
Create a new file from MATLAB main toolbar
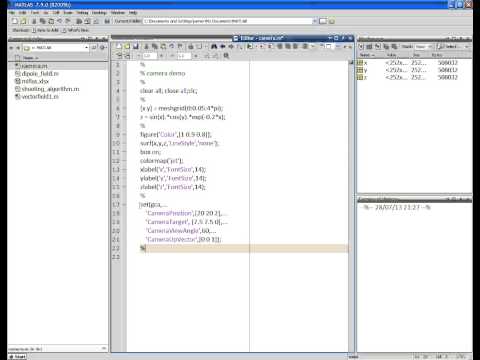point(15,21)
